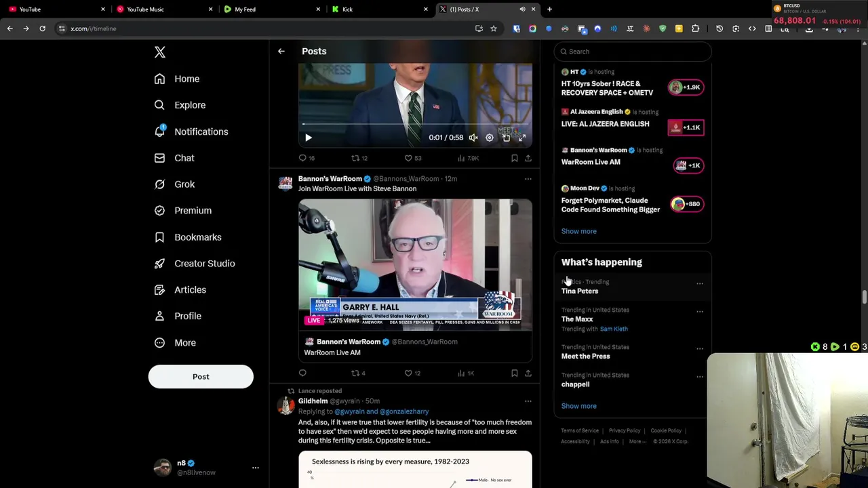Switch to My Feed browser tab

coord(271,9)
